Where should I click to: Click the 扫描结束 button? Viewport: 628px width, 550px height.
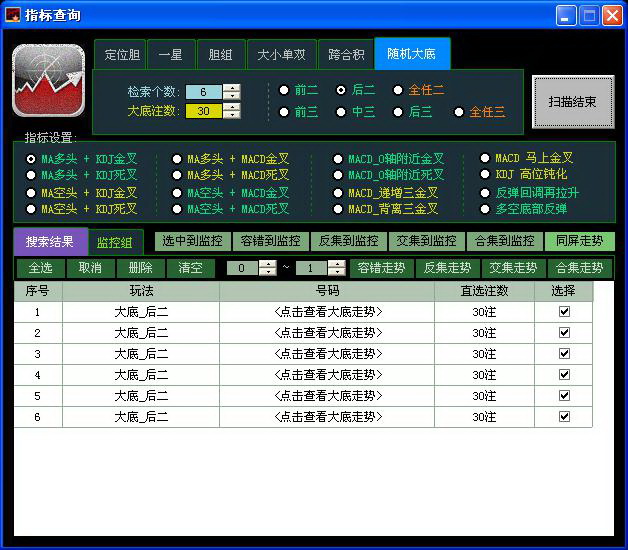[573, 102]
